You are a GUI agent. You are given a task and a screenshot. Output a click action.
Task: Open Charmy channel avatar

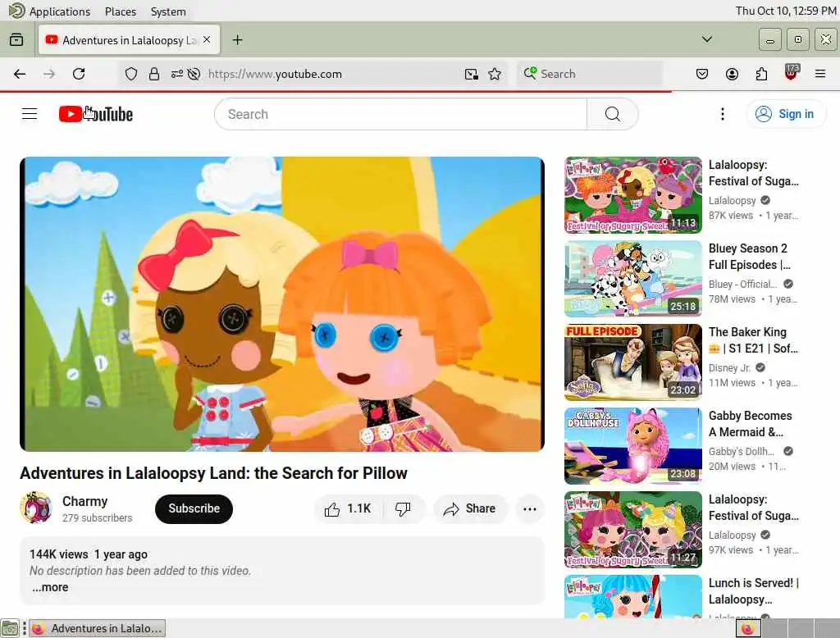(36, 508)
